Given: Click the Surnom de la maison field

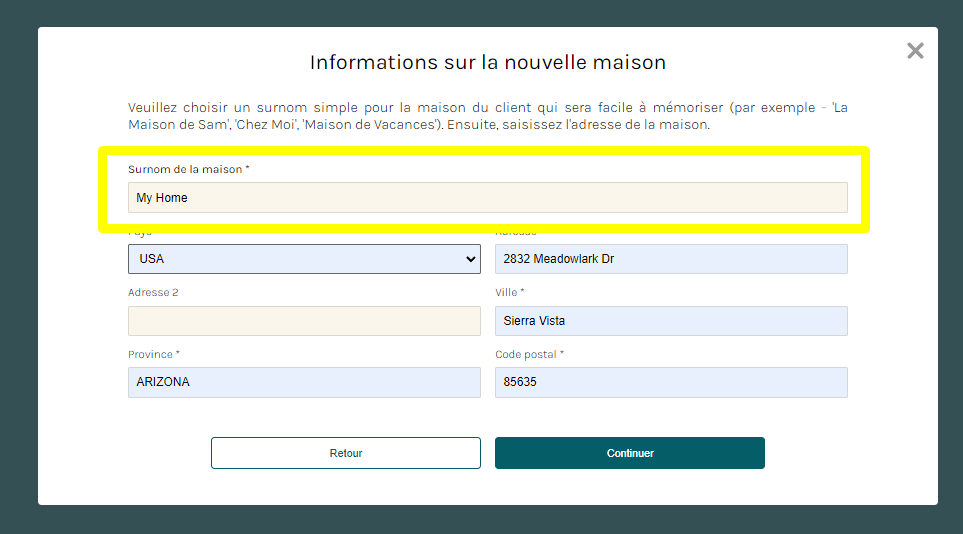Looking at the screenshot, I should click(x=488, y=197).
